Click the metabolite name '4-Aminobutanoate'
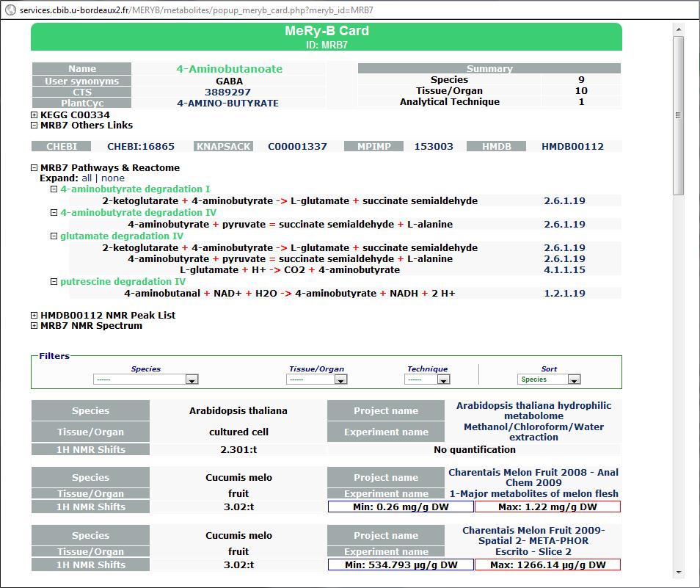 point(230,69)
